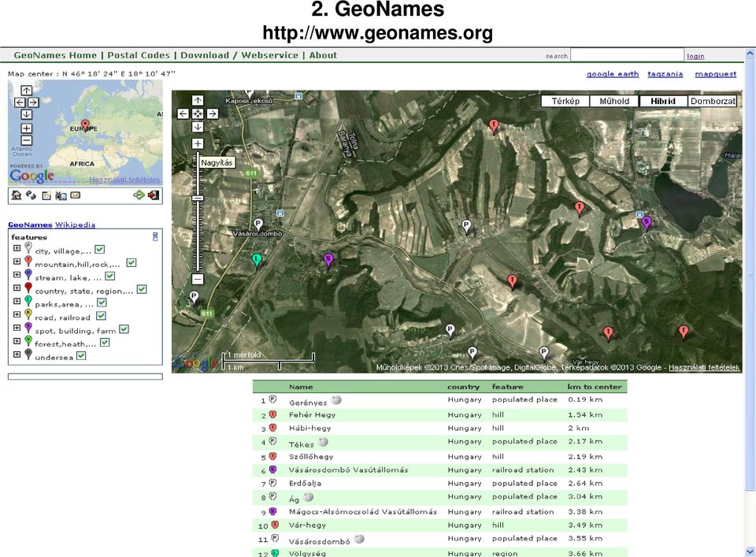Switch the map to Térkép view
The height and width of the screenshot is (557, 756).
565,102
